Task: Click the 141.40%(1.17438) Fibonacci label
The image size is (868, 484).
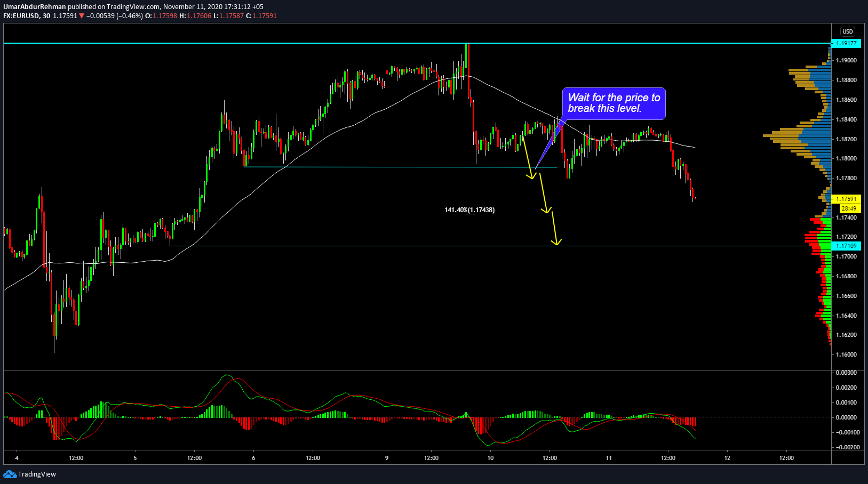Action: 469,210
